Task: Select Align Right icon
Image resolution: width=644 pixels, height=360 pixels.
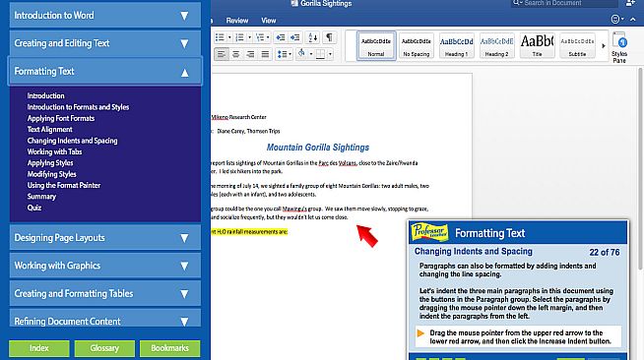Action: point(250,54)
